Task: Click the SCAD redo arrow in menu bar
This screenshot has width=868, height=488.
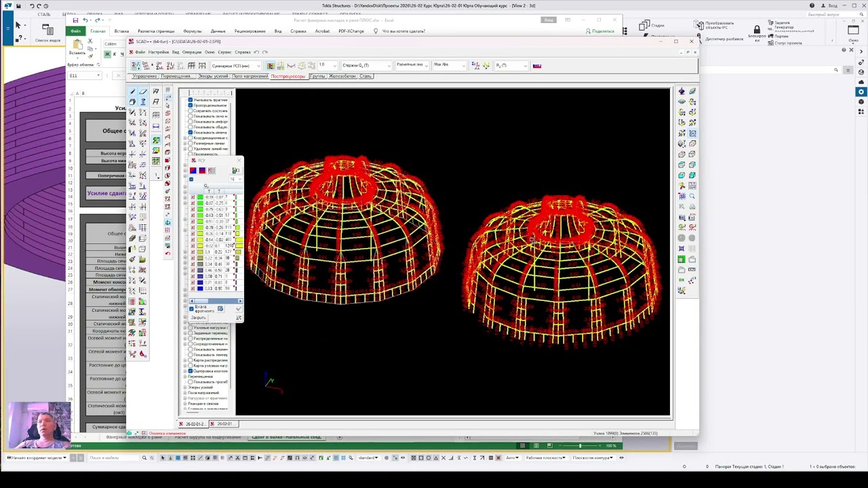Action: pos(265,52)
